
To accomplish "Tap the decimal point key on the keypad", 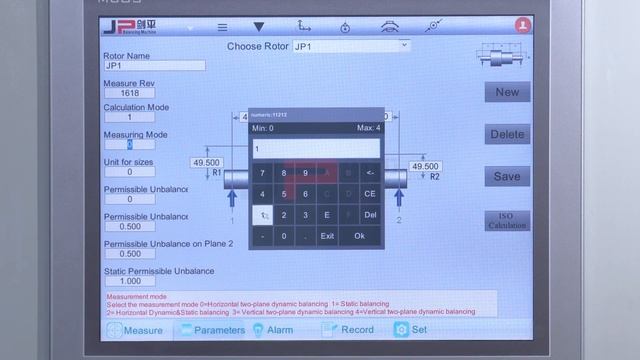I will pos(305,236).
